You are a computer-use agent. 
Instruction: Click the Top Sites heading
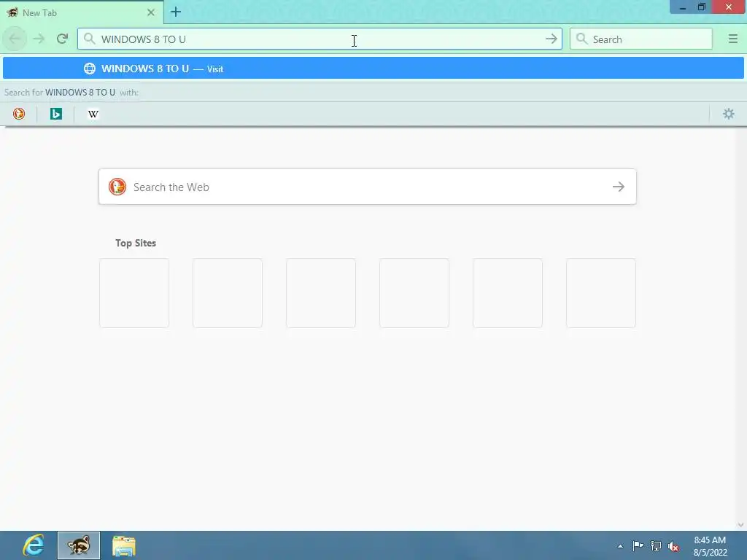(136, 243)
